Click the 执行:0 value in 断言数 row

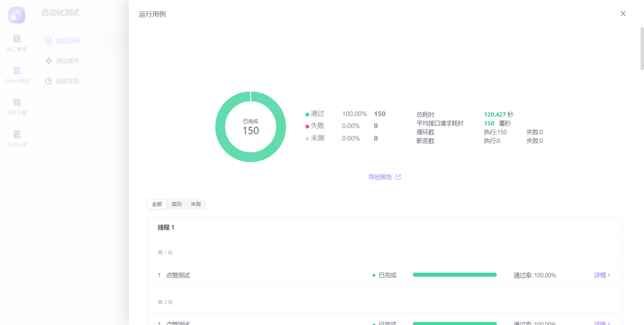[x=492, y=141]
